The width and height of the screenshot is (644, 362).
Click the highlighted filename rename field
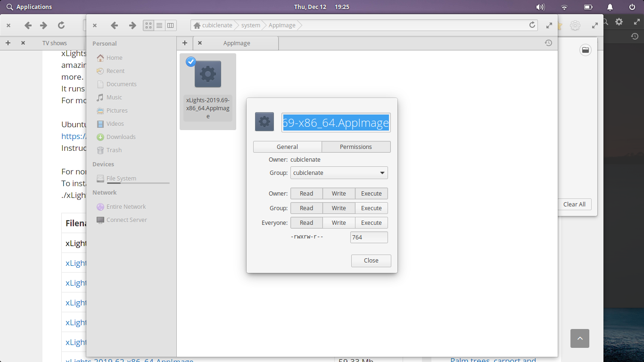pyautogui.click(x=336, y=123)
